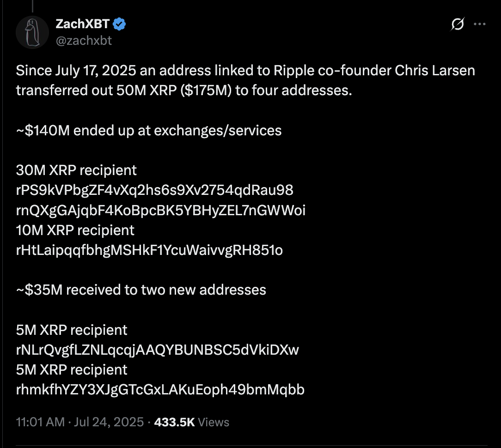Click the "~$140M ended up at exchanges/services" line
This screenshot has height=448, width=501.
148,130
